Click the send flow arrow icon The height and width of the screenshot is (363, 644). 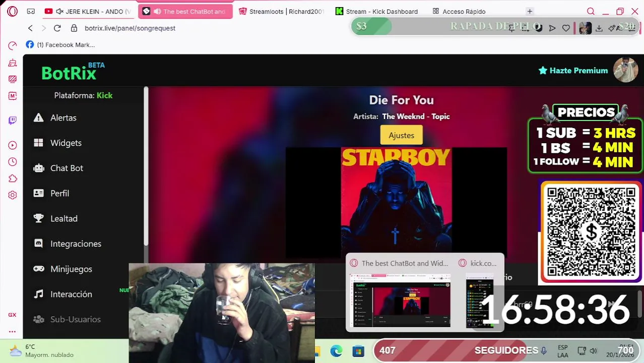(x=552, y=28)
